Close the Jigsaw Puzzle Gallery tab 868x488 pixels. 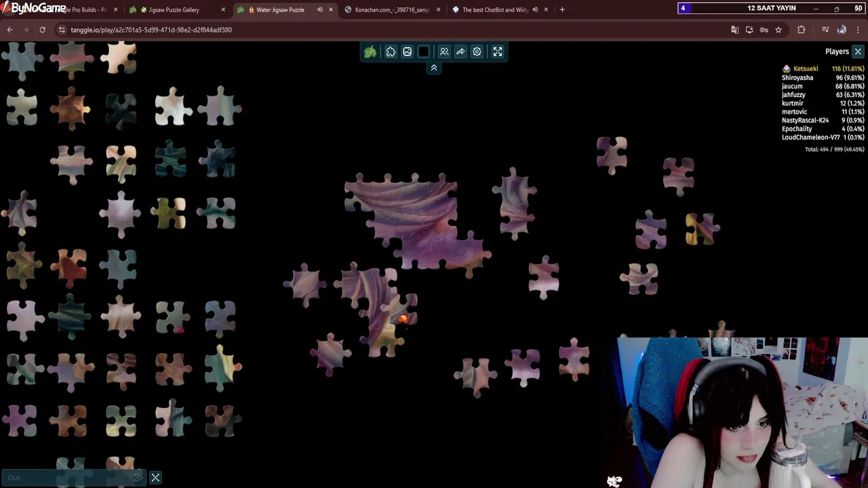pos(223,9)
